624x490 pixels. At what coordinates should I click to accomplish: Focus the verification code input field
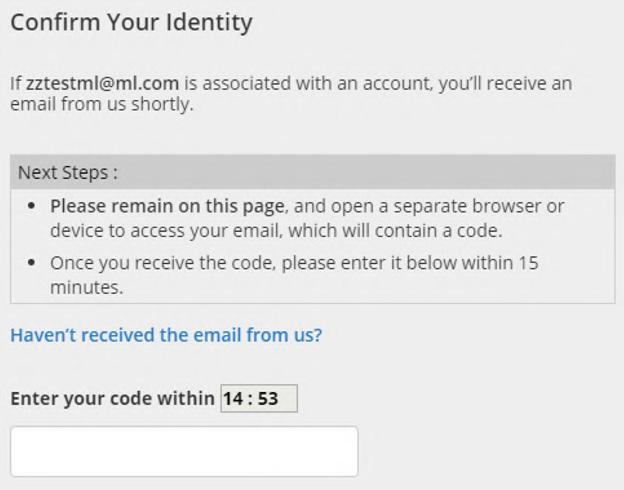click(x=184, y=451)
